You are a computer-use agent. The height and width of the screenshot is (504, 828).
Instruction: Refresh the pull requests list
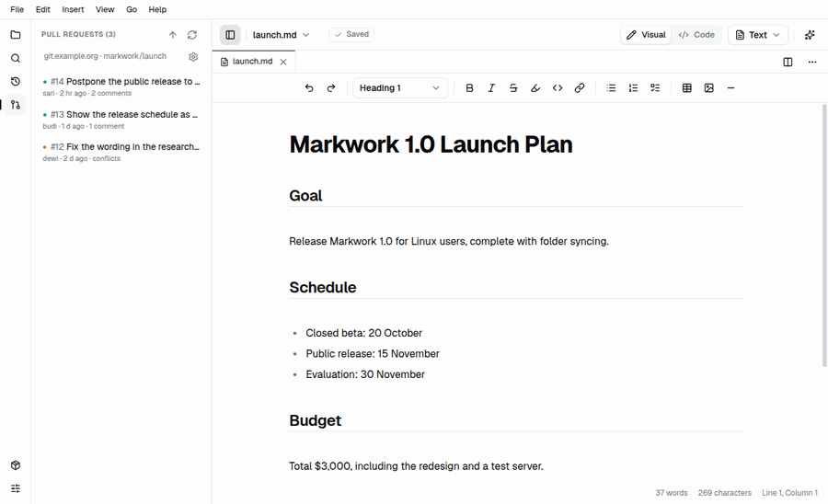[192, 35]
